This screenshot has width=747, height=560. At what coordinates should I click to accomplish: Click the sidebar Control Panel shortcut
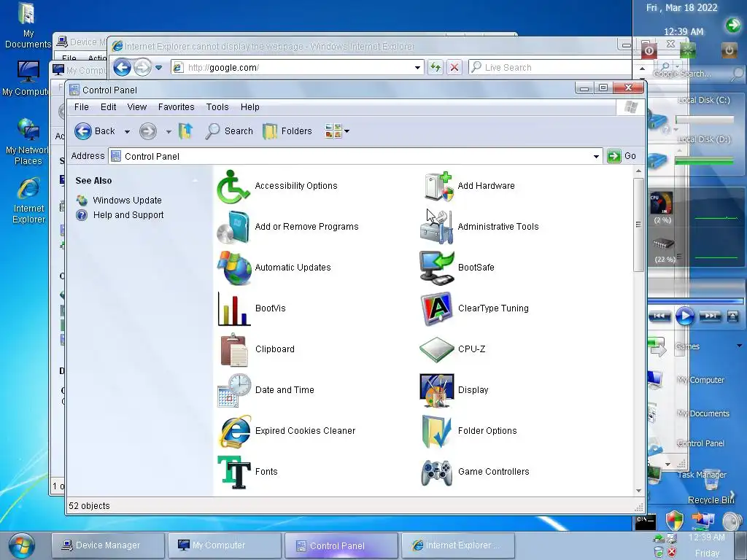pos(700,443)
